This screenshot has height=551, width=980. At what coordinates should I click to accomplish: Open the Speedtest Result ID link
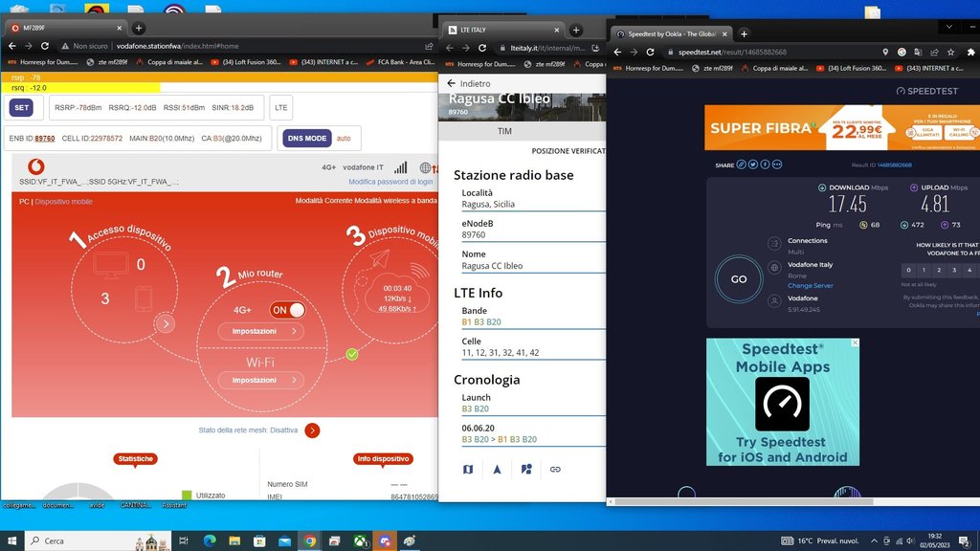pos(895,165)
